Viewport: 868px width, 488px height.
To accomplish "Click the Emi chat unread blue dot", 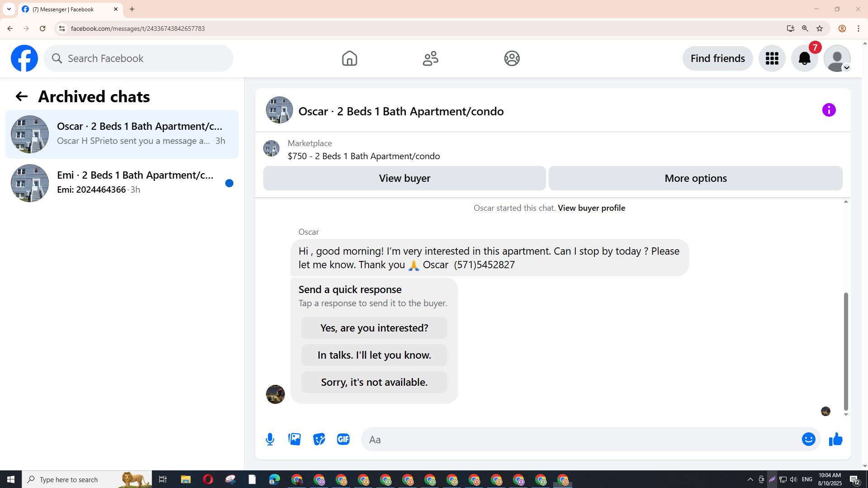I will (229, 183).
